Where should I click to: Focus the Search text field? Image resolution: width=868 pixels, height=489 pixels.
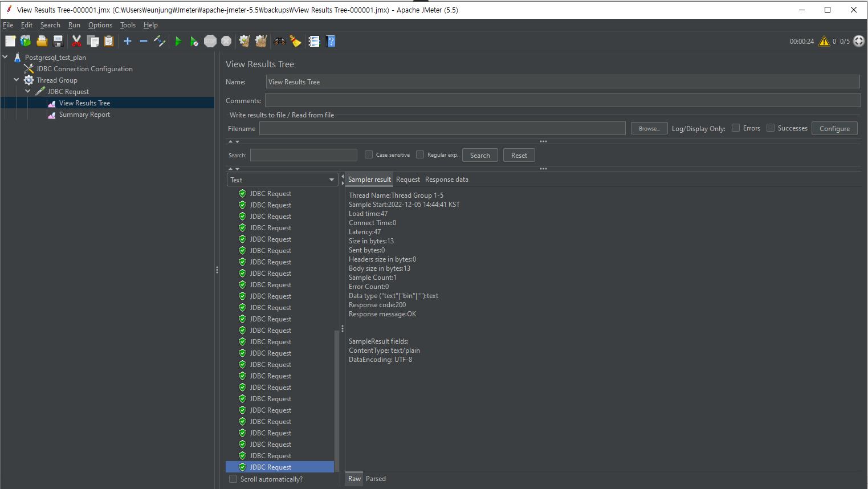(304, 155)
